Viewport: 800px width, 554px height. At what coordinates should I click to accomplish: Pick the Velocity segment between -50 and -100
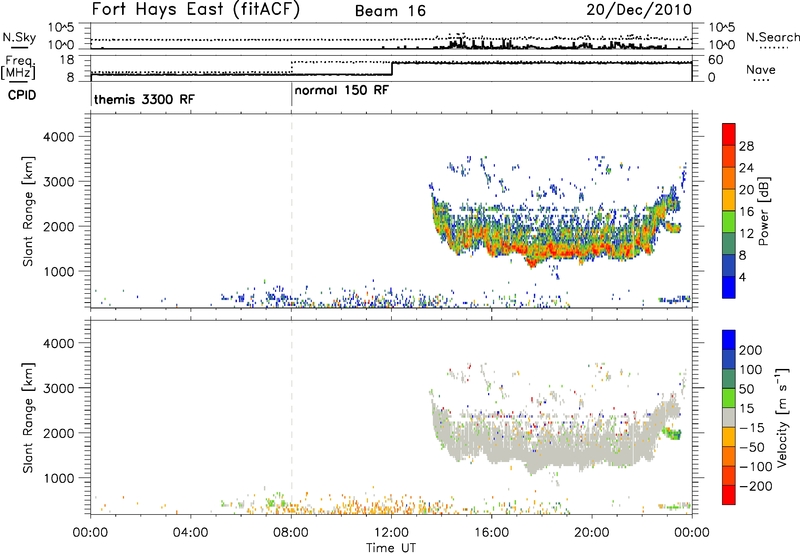[729, 456]
